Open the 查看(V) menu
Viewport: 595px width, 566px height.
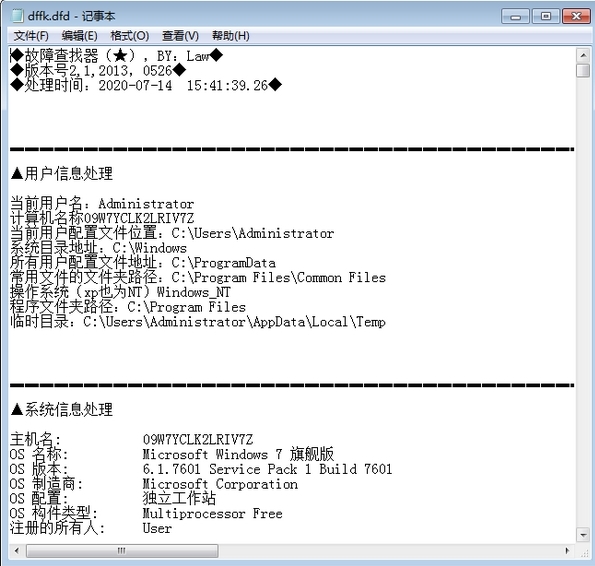point(180,36)
